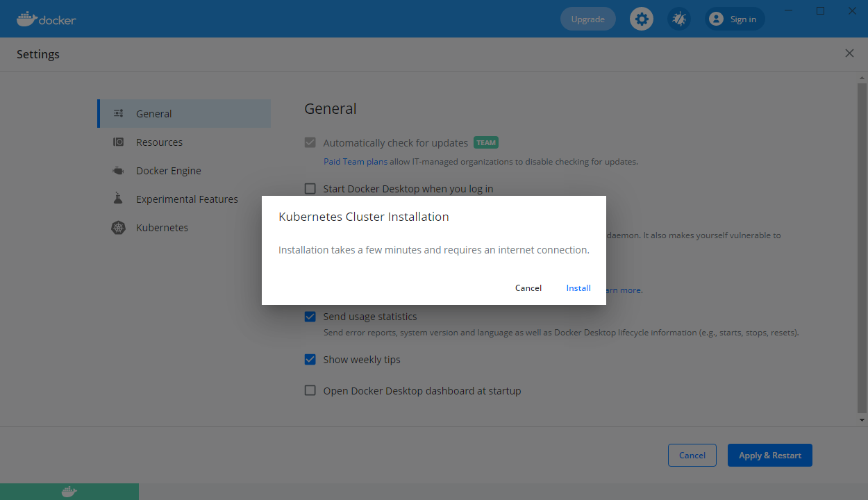The height and width of the screenshot is (500, 868).
Task: Click the Apply & Restart button
Action: [769, 455]
